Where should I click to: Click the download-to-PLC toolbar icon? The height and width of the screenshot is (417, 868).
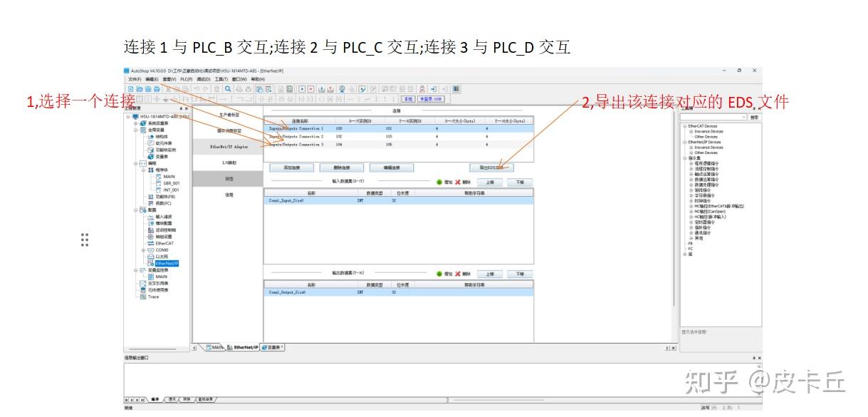322,88
